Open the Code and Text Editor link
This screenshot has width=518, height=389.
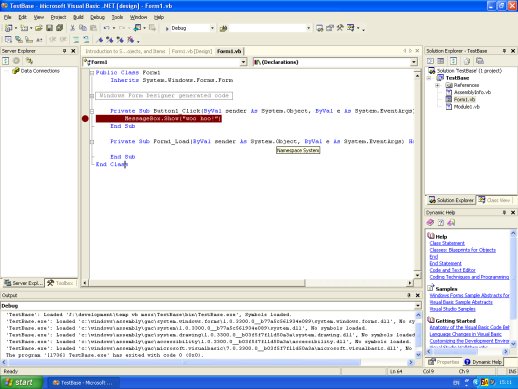(x=453, y=270)
